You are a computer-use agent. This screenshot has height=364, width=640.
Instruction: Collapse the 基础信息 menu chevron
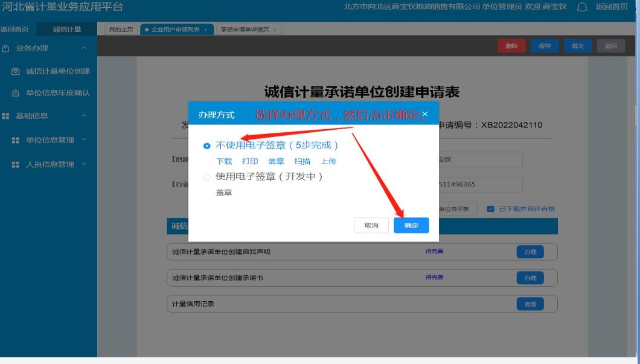tap(84, 116)
